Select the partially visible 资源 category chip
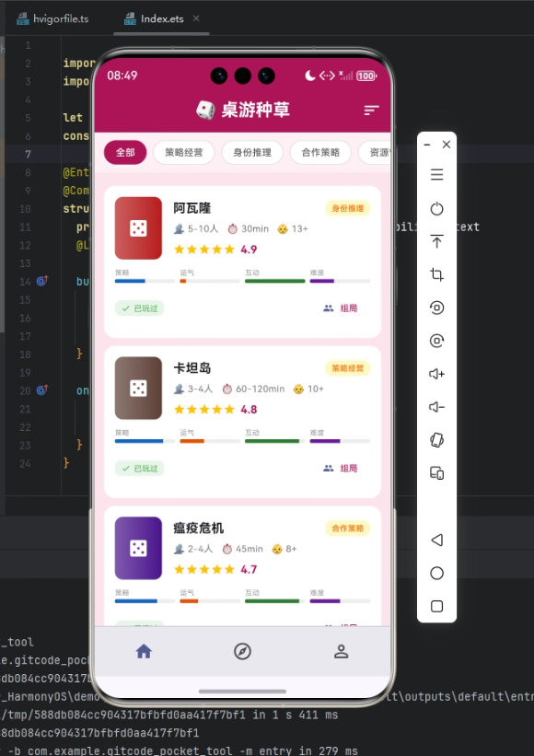This screenshot has width=534, height=756. [375, 152]
